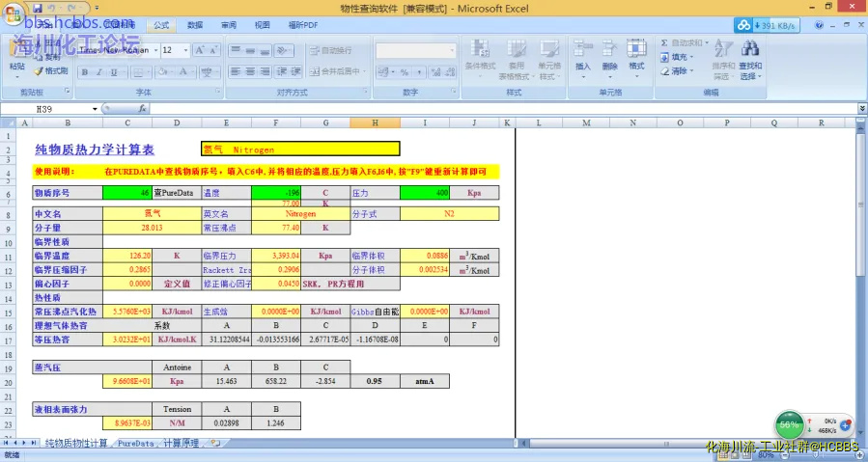Click the insert function fx icon
Viewport: 868px width, 462px height.
pyautogui.click(x=142, y=109)
